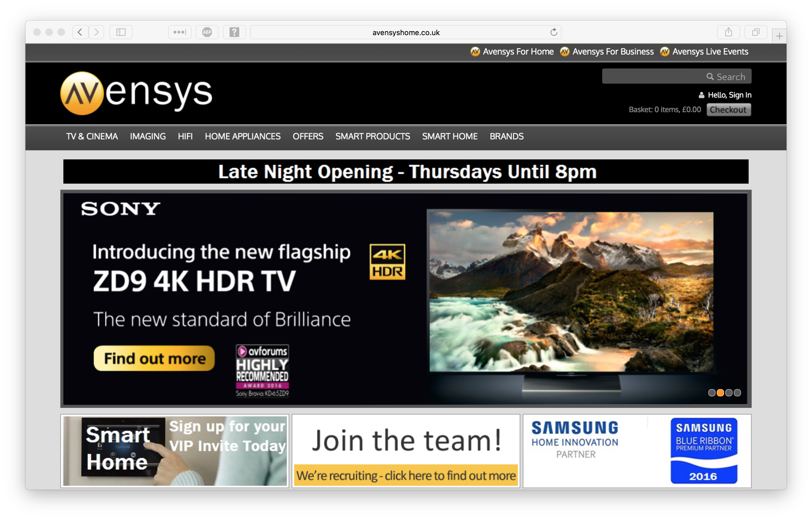Image resolution: width=812 pixels, height=520 pixels.
Task: Click the Checkout button
Action: coord(729,110)
